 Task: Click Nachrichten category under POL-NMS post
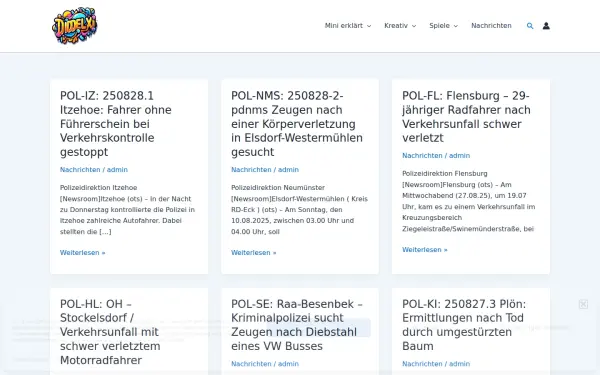251,170
